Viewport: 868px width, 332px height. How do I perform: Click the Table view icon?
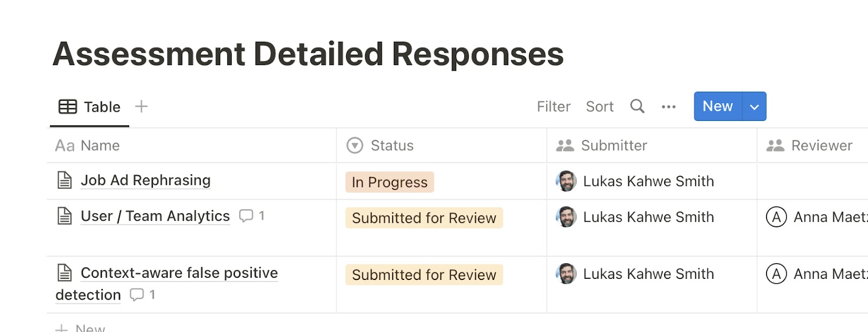tap(67, 106)
